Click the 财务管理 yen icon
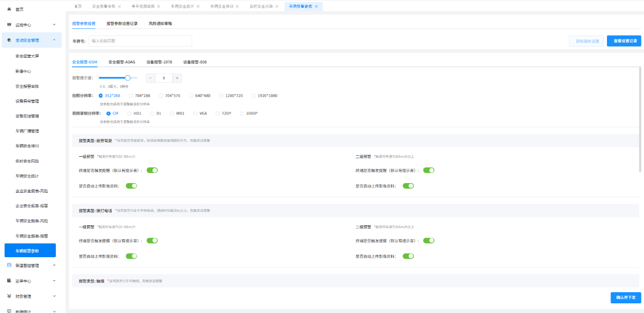This screenshot has height=313, width=644. pos(10,296)
